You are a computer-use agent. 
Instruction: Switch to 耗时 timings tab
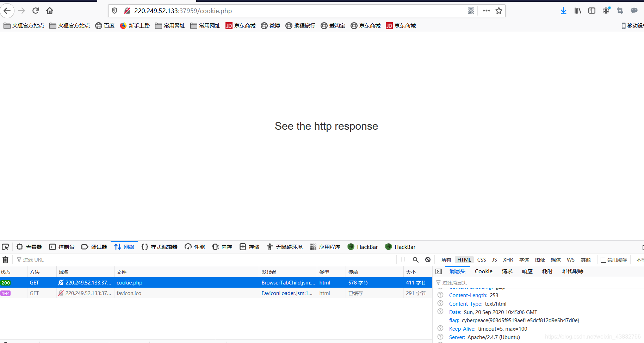coord(547,271)
